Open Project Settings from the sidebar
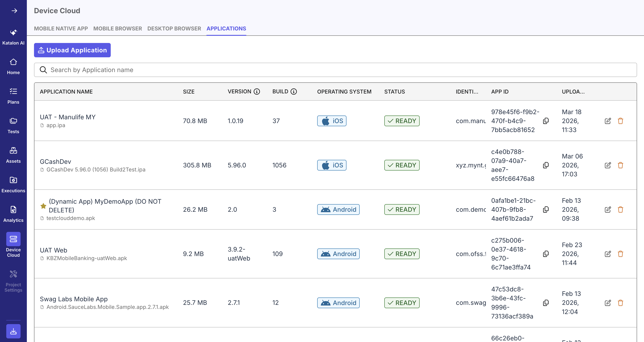The width and height of the screenshot is (644, 342). [x=13, y=280]
